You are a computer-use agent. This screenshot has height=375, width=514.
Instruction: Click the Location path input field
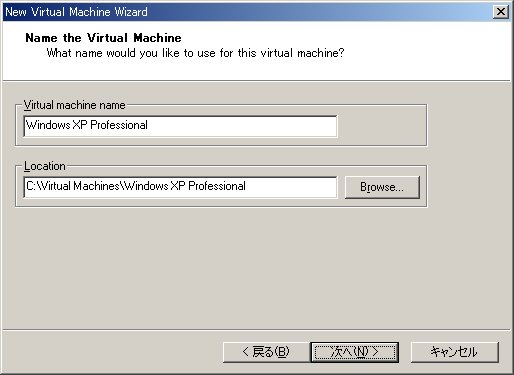[180, 187]
